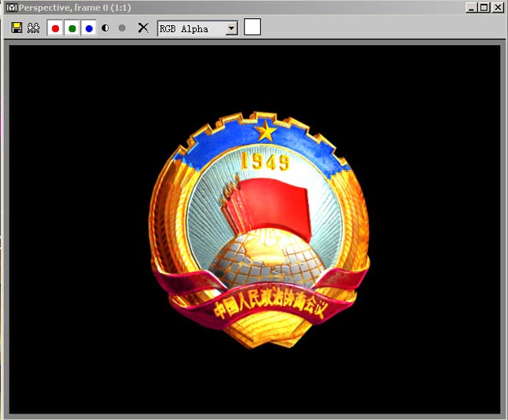Clone the virtual frame buffer window

click(34, 28)
